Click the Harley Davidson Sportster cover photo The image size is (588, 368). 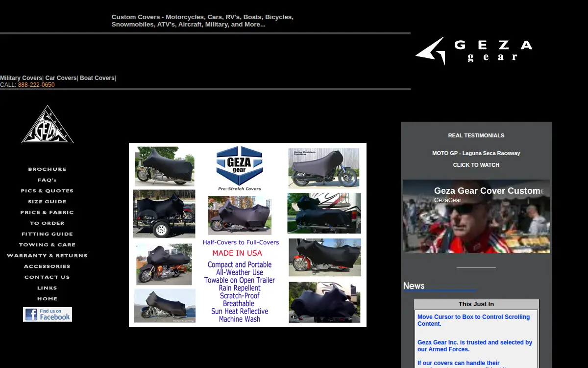pos(323,168)
